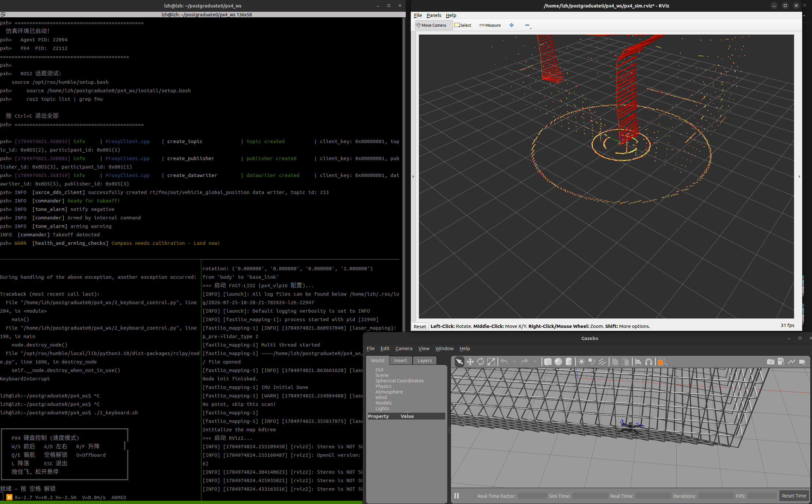Click Gazebo video record icon
Image resolution: width=812 pixels, height=504 pixels.
pos(802,362)
